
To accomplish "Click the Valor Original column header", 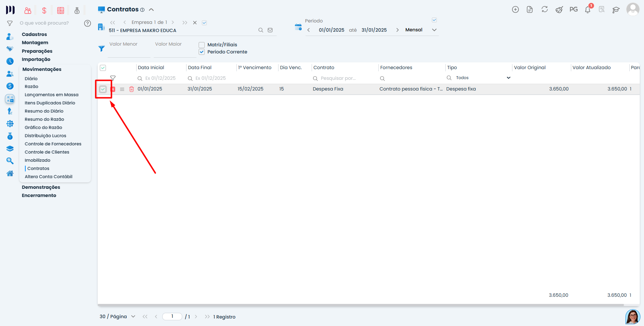I will point(530,68).
